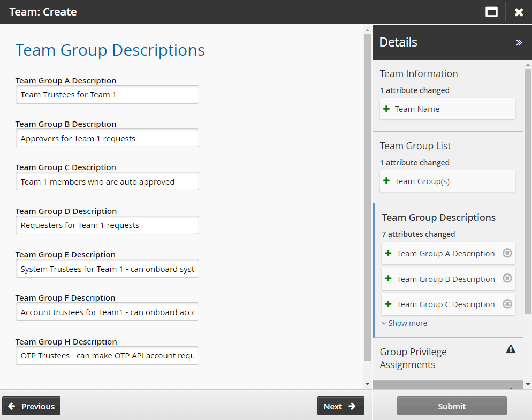Open Team Information section in Details
The height and width of the screenshot is (420, 532).
tap(419, 74)
